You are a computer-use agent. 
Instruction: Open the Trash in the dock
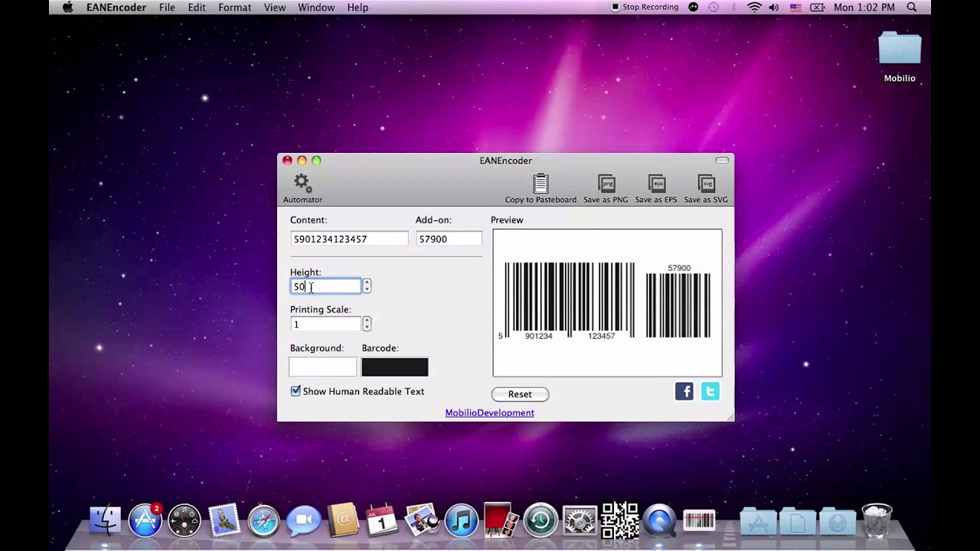click(877, 520)
